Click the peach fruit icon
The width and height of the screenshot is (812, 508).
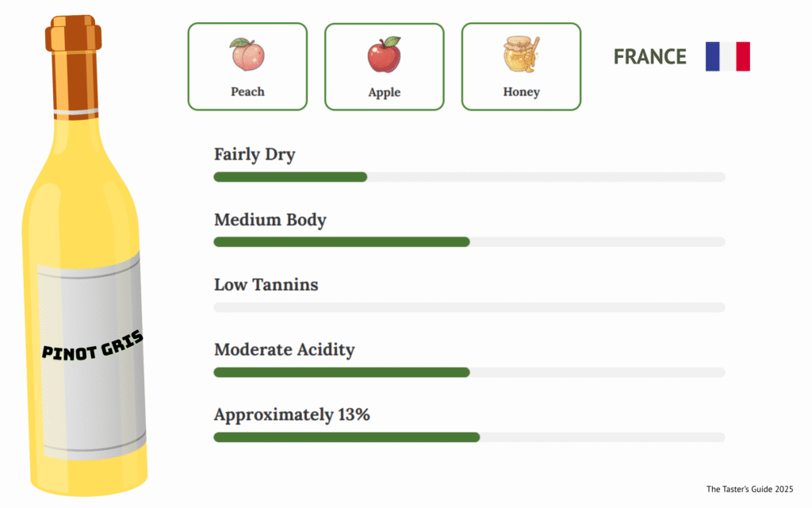click(x=247, y=55)
